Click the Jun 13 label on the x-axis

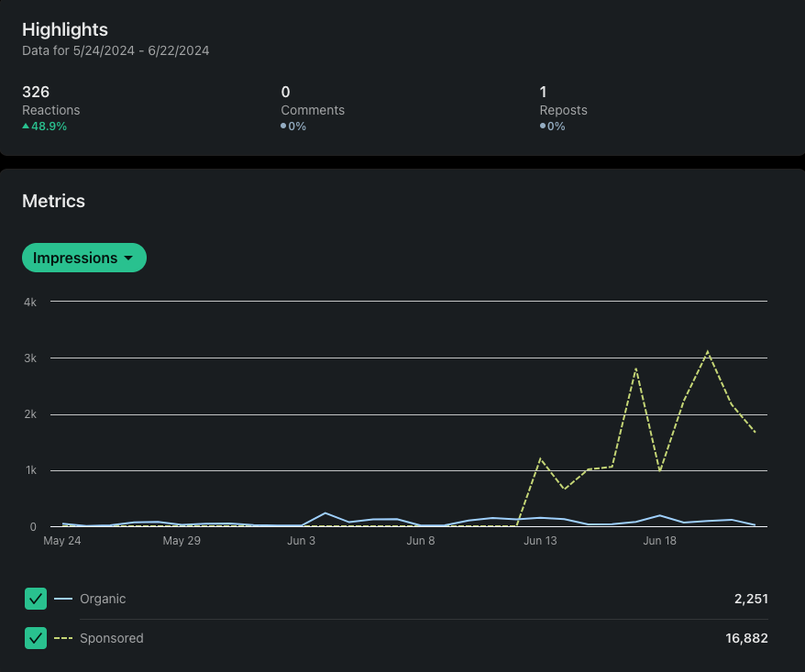coord(540,541)
